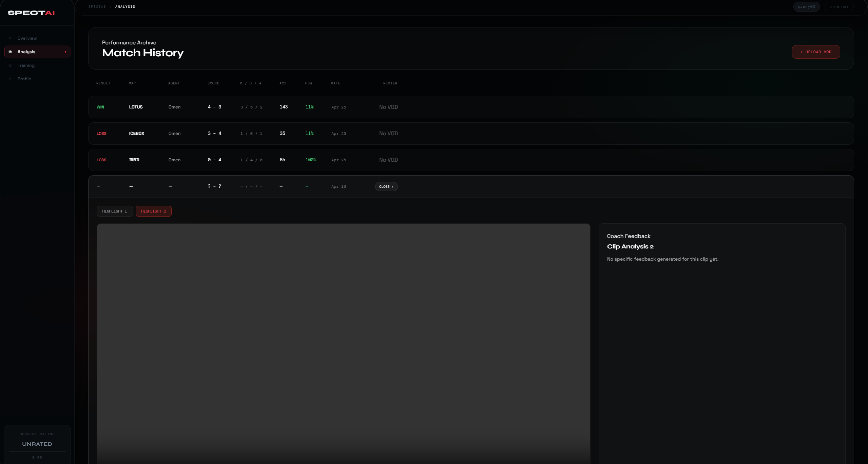Go to the Profile page
The width and height of the screenshot is (868, 464).
(24, 79)
